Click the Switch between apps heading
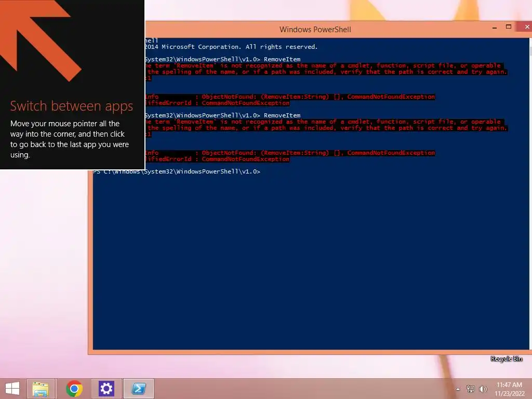 (72, 107)
